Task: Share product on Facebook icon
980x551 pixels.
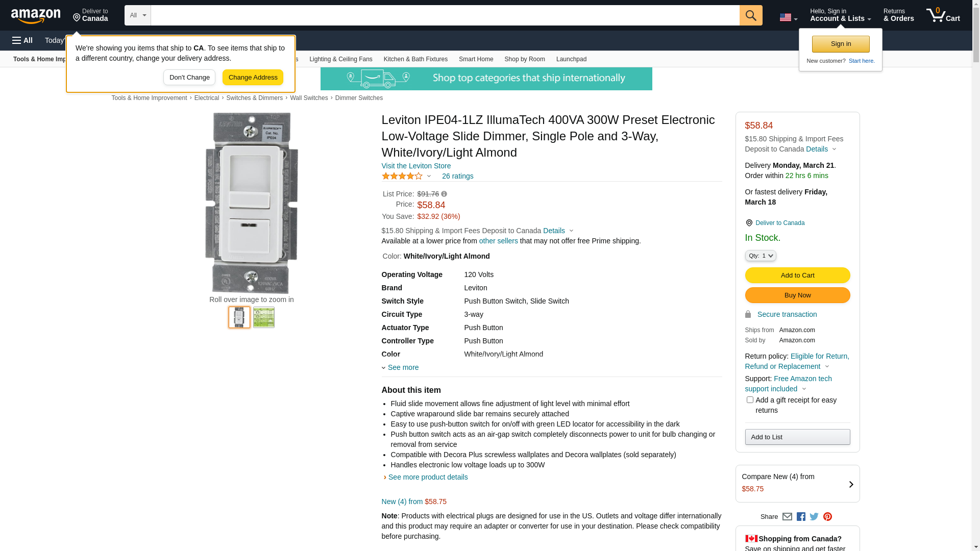Action: 801,517
